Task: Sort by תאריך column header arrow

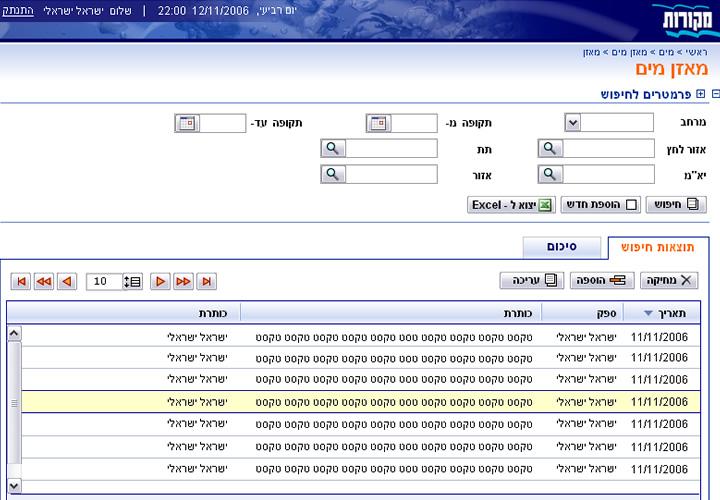Action: coord(650,312)
